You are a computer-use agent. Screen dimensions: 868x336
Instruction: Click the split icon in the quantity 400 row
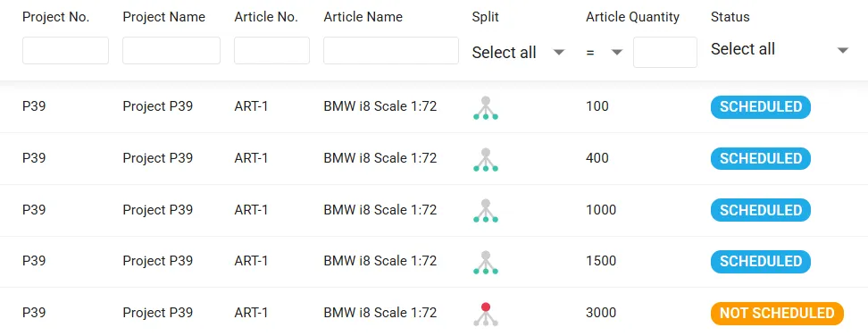(x=486, y=159)
